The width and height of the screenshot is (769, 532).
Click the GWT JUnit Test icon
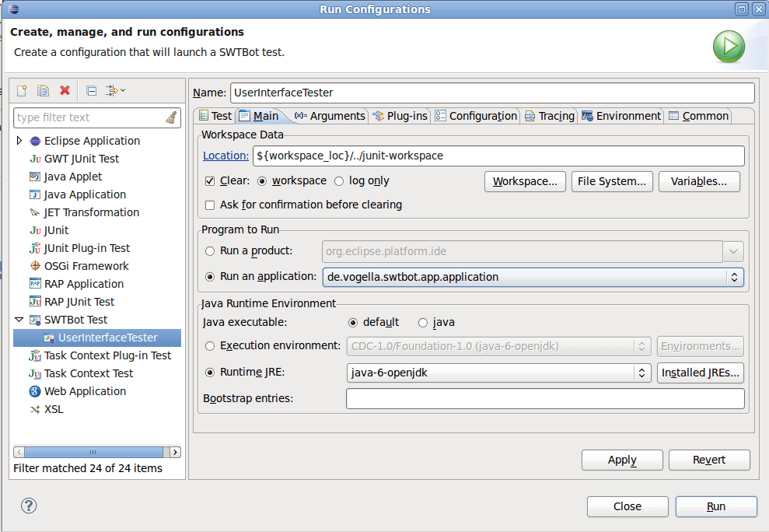(x=35, y=159)
